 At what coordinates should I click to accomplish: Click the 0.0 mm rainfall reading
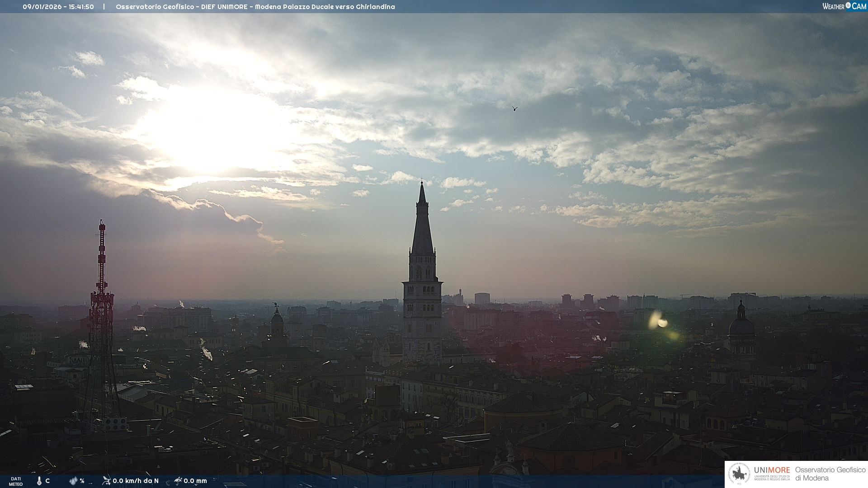click(195, 481)
